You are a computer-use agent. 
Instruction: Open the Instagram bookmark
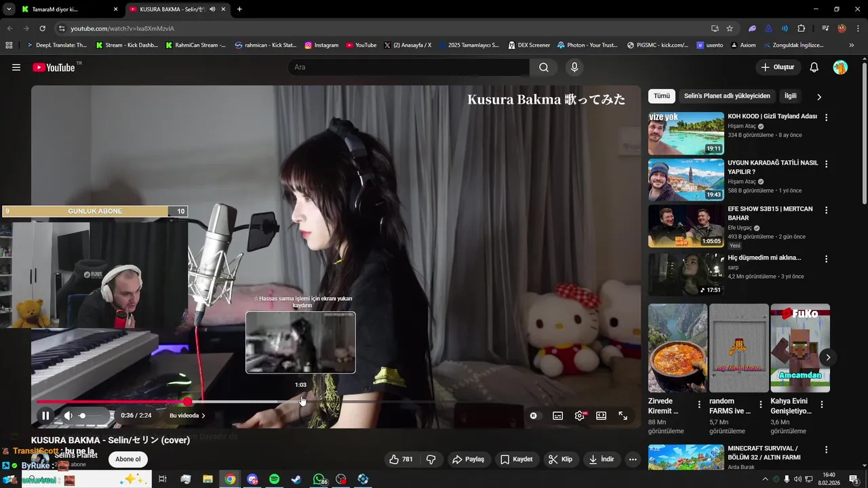pyautogui.click(x=321, y=45)
